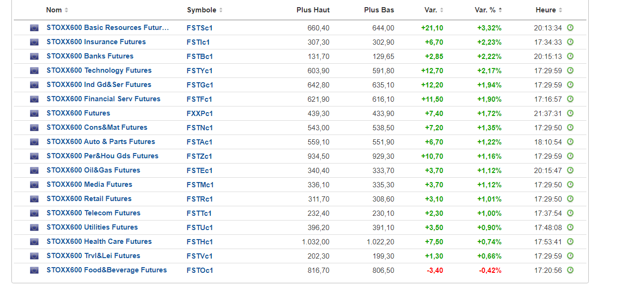Sort the table by the Symbole column
The height and width of the screenshot is (289, 644).
205,10
